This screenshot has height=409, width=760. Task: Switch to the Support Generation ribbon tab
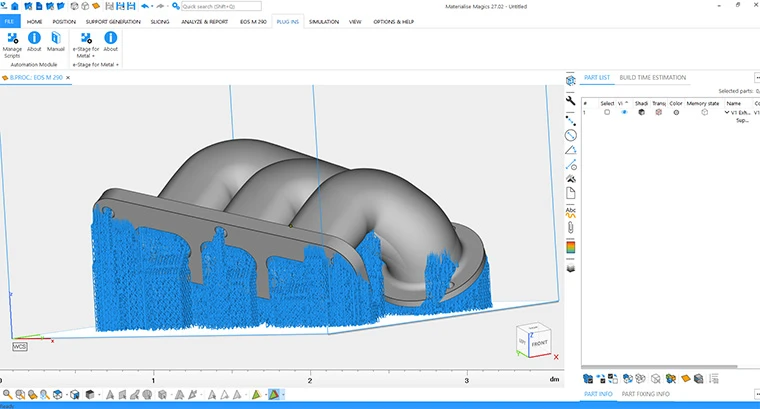click(x=113, y=22)
